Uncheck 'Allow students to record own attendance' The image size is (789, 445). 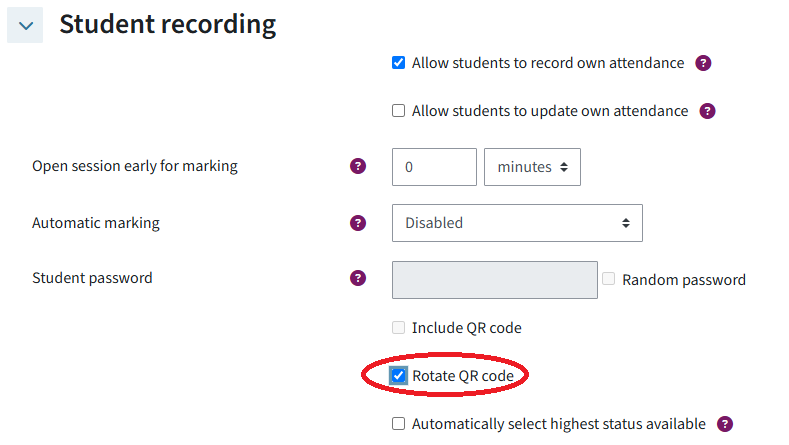click(399, 63)
